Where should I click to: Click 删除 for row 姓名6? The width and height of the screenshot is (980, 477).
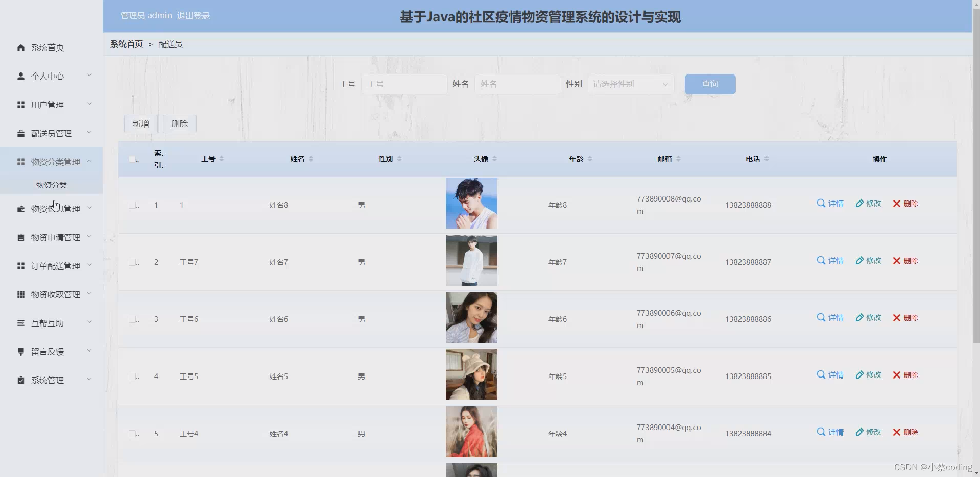coord(905,318)
